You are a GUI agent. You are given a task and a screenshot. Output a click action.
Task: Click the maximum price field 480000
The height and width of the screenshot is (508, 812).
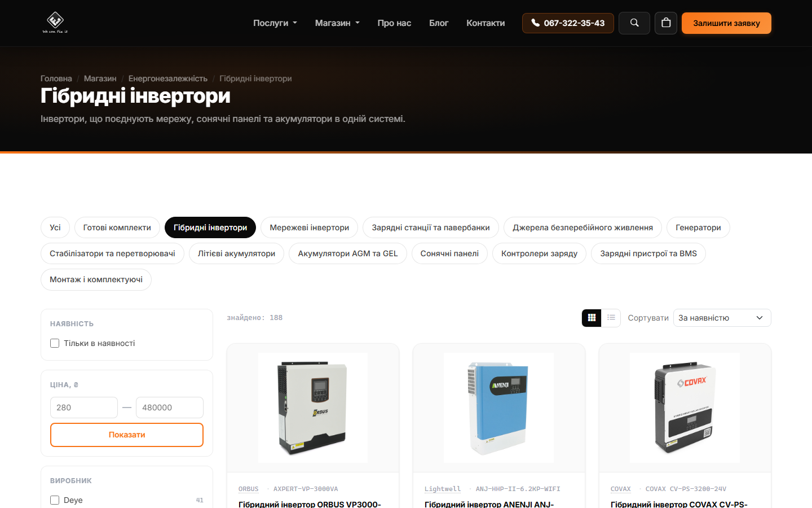[x=170, y=408]
